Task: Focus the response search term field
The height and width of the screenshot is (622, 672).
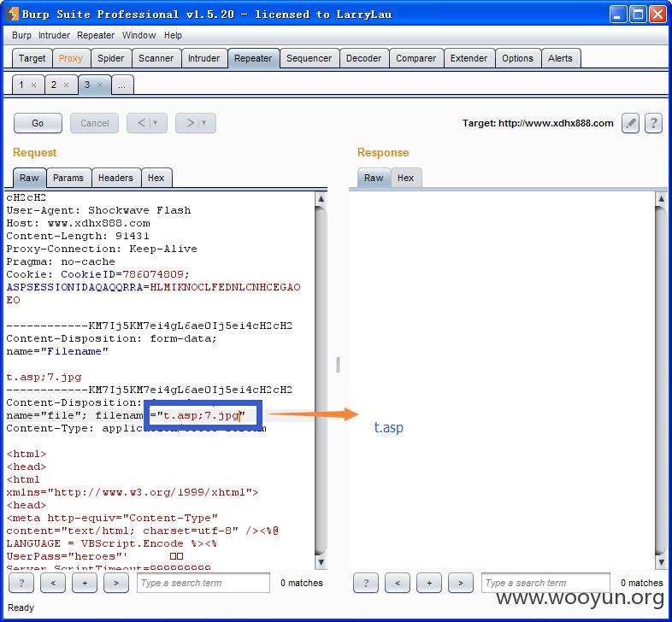Action: coord(545,583)
